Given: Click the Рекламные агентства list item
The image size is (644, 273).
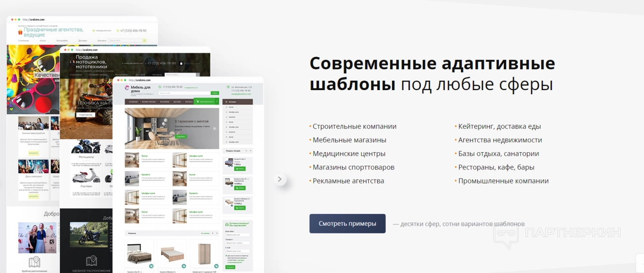Looking at the screenshot, I should tap(348, 181).
